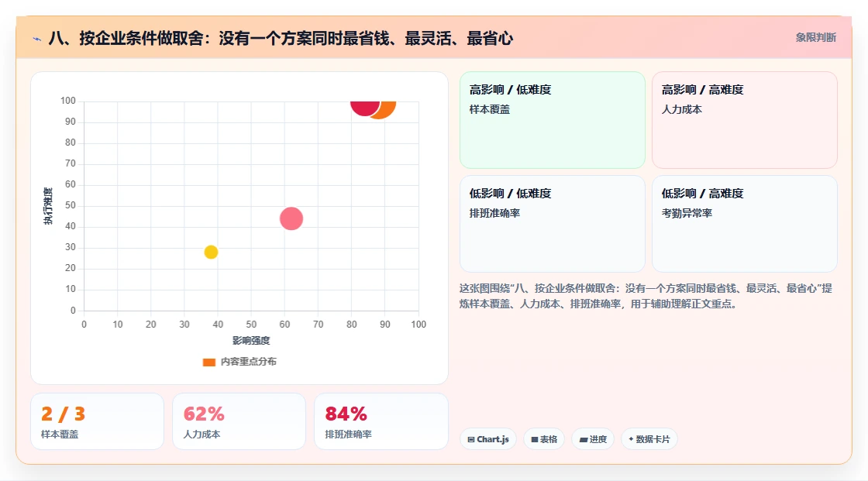This screenshot has height=481, width=868.
Task: Click the 考勤异常率 text
Action: (x=687, y=213)
